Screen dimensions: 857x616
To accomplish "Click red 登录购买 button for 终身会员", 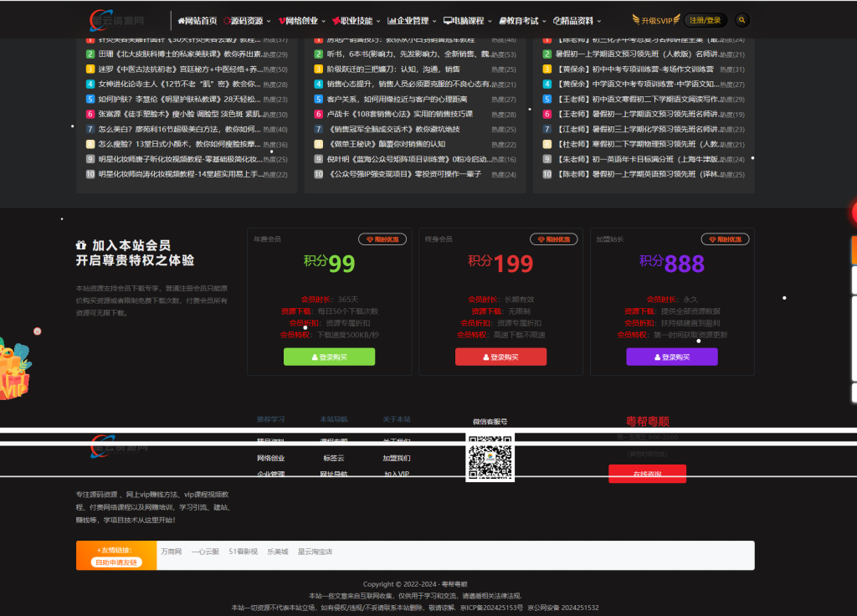I will tap(500, 357).
